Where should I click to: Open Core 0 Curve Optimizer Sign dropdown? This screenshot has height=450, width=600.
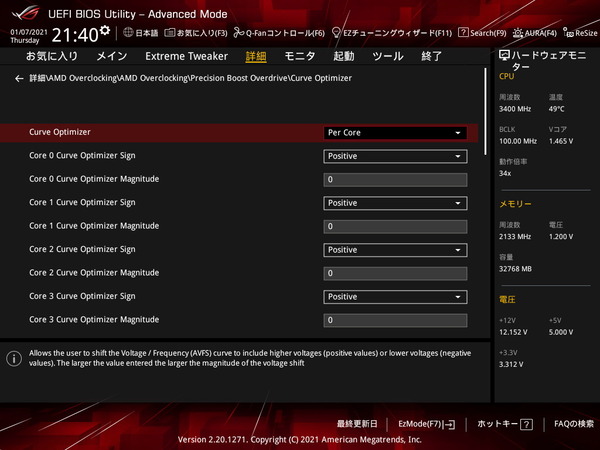click(395, 156)
